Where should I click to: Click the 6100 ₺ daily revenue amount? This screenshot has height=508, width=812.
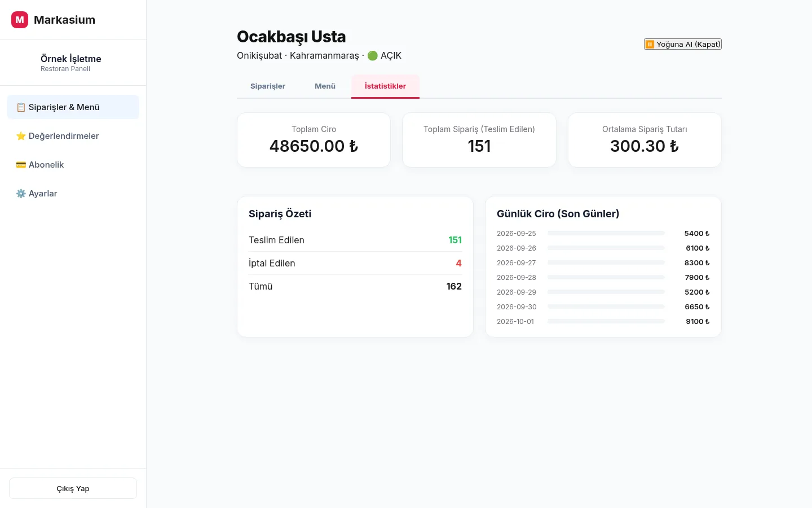(698, 248)
